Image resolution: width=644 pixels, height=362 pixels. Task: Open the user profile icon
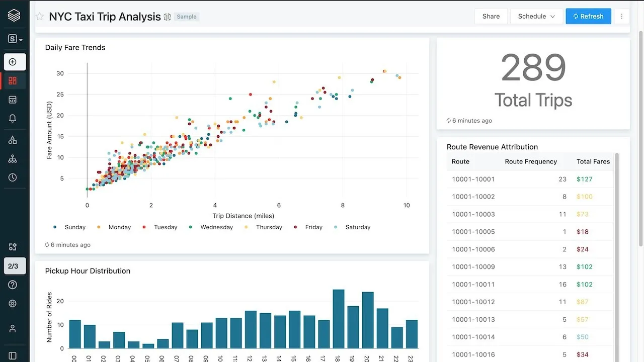pos(13,328)
